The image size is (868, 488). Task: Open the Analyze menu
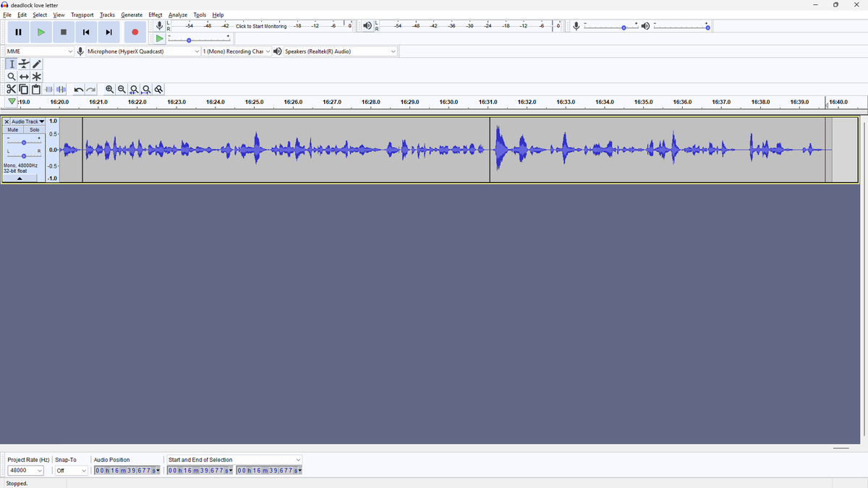tap(178, 14)
